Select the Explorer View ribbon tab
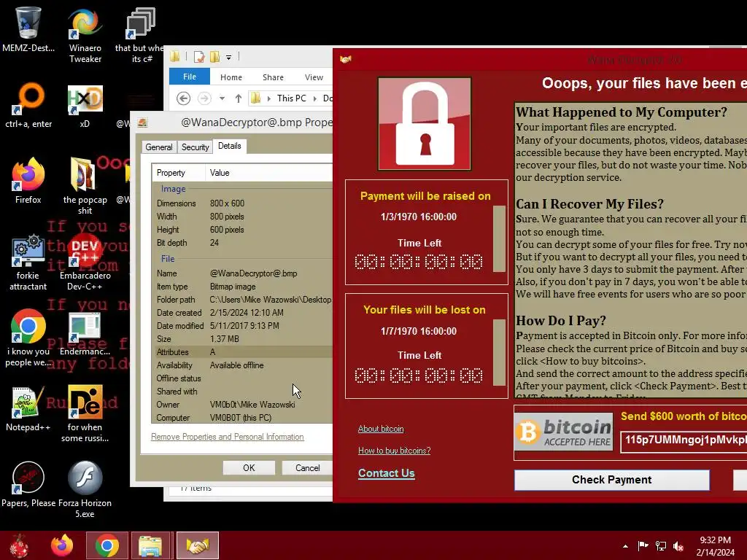This screenshot has width=747, height=560. pyautogui.click(x=314, y=77)
